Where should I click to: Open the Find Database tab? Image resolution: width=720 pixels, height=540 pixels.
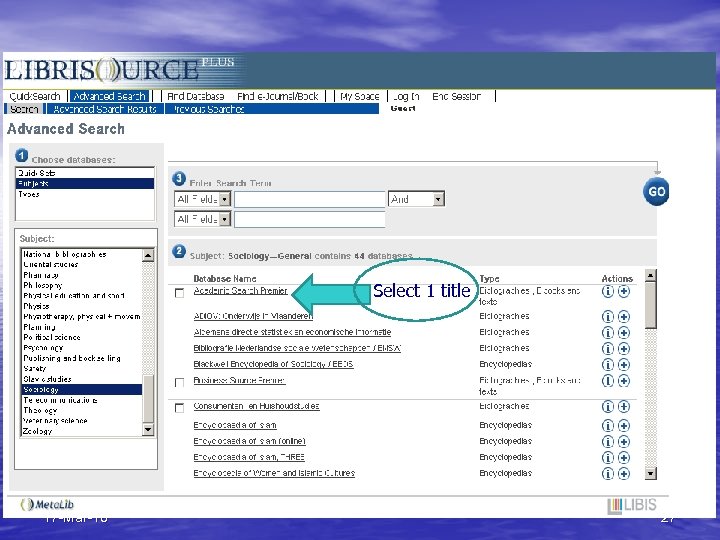(196, 96)
